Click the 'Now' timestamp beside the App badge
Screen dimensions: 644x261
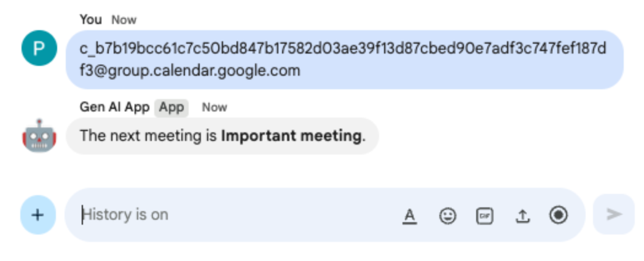[x=214, y=107]
